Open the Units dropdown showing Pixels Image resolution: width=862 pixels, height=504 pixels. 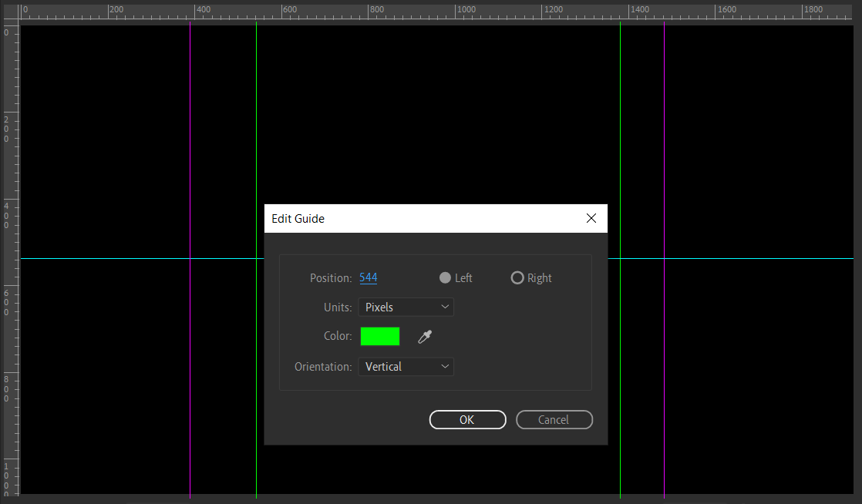(406, 307)
